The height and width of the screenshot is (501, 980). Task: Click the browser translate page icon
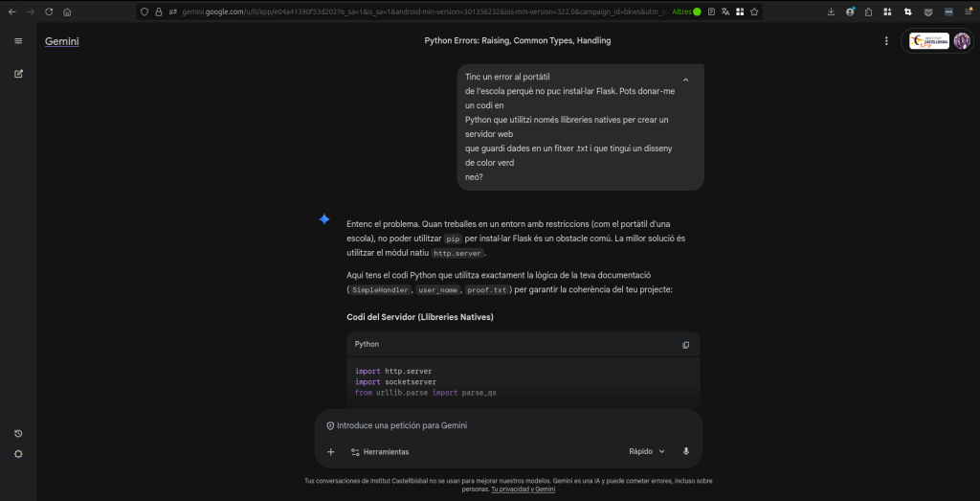click(x=725, y=12)
